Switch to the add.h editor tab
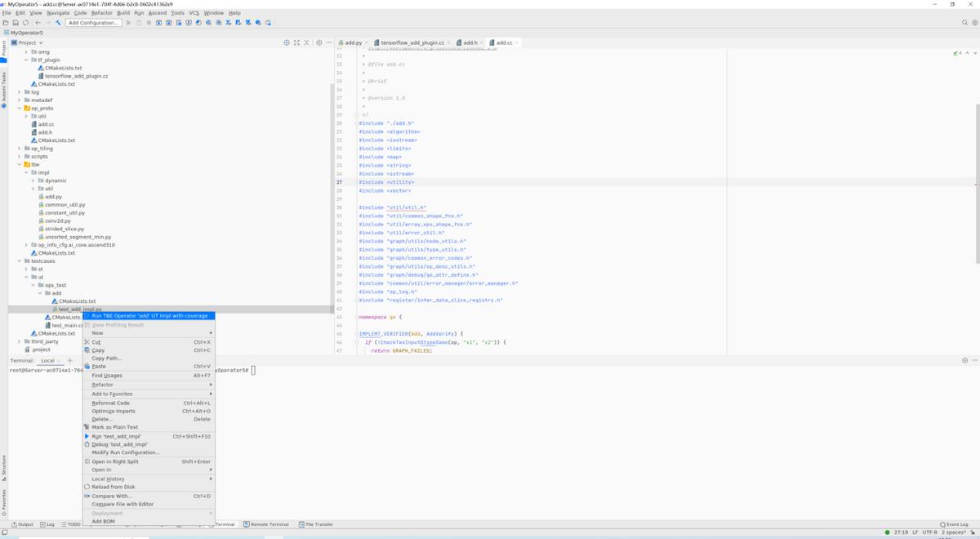This screenshot has width=980, height=539. click(x=470, y=42)
